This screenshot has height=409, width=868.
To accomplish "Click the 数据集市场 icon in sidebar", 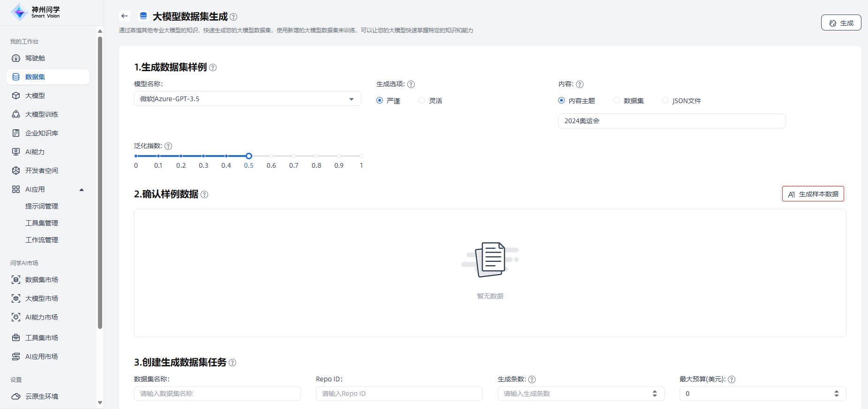I will 16,280.
